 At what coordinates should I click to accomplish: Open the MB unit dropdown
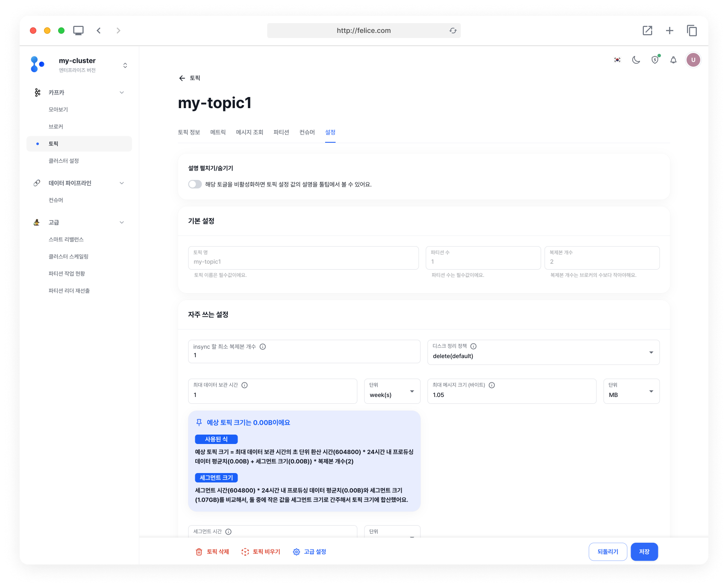click(x=631, y=391)
